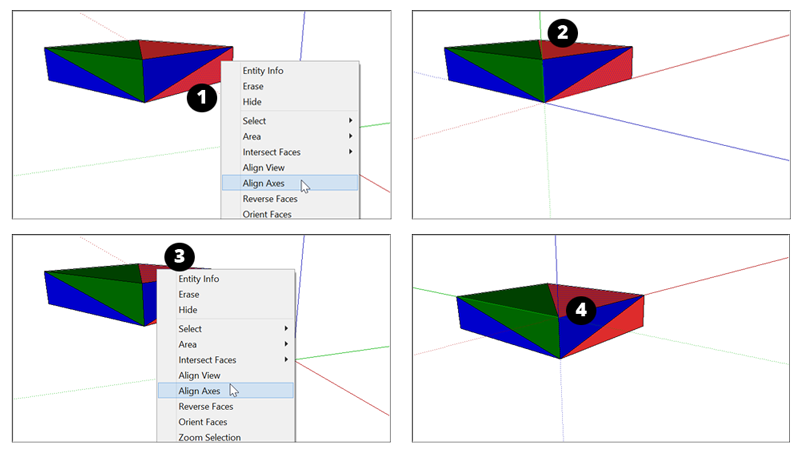Open Entity Info in step 1 menu

(x=263, y=71)
